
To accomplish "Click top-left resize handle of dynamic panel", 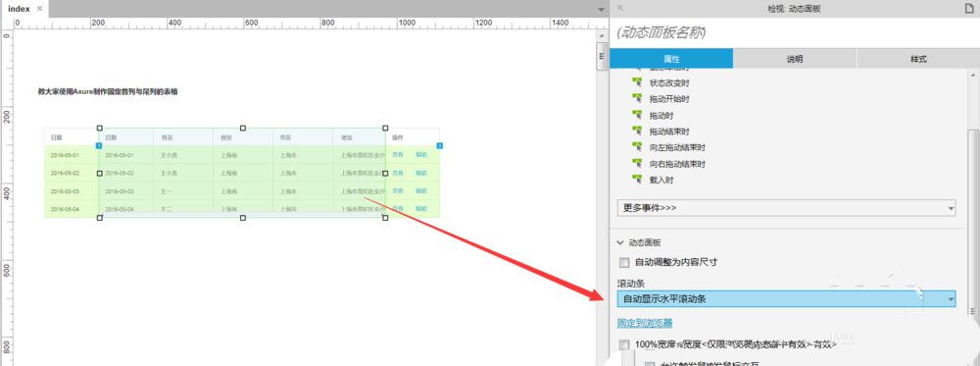I will point(99,128).
